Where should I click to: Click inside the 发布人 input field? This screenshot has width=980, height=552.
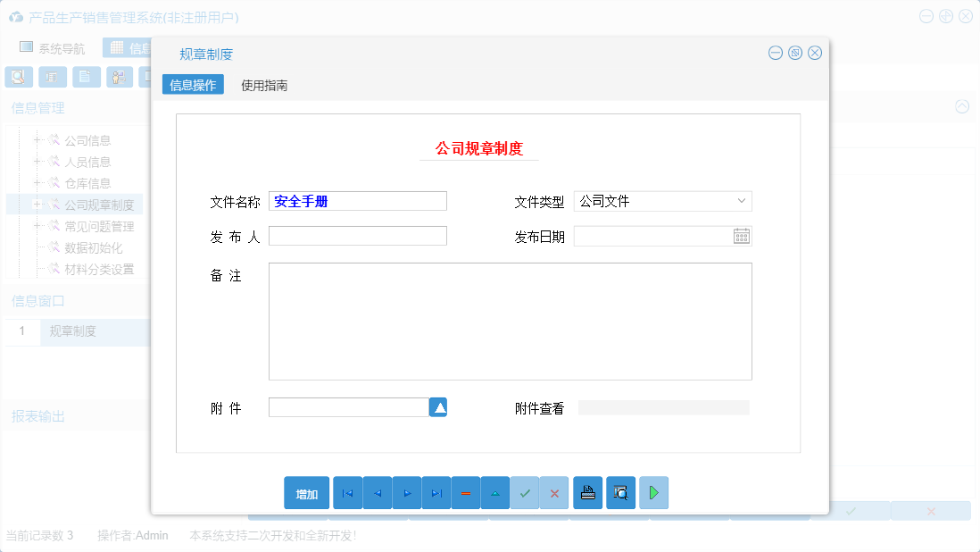click(357, 235)
